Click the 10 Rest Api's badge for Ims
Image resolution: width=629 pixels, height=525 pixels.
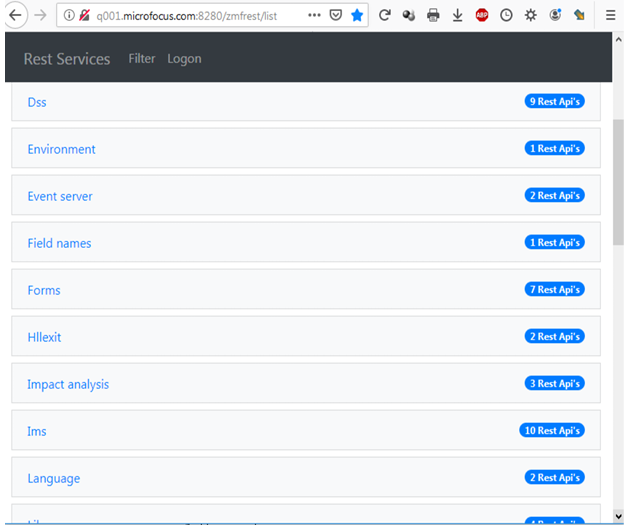pyautogui.click(x=551, y=431)
